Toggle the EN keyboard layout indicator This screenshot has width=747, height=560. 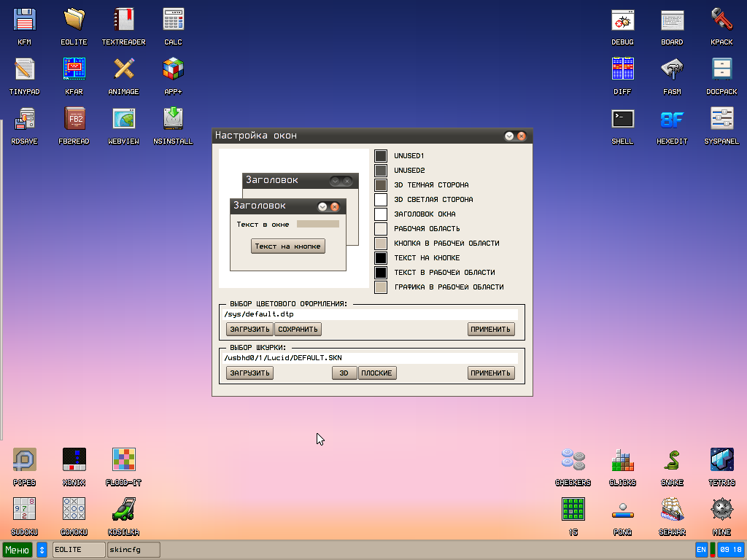[700, 549]
